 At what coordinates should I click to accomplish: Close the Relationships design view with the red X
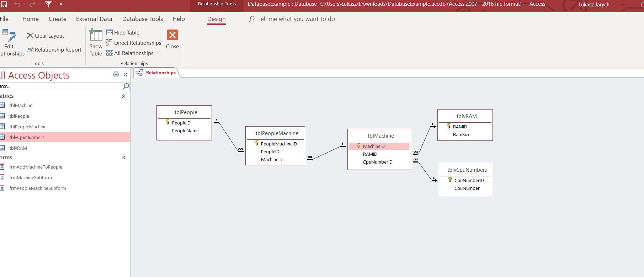click(172, 39)
